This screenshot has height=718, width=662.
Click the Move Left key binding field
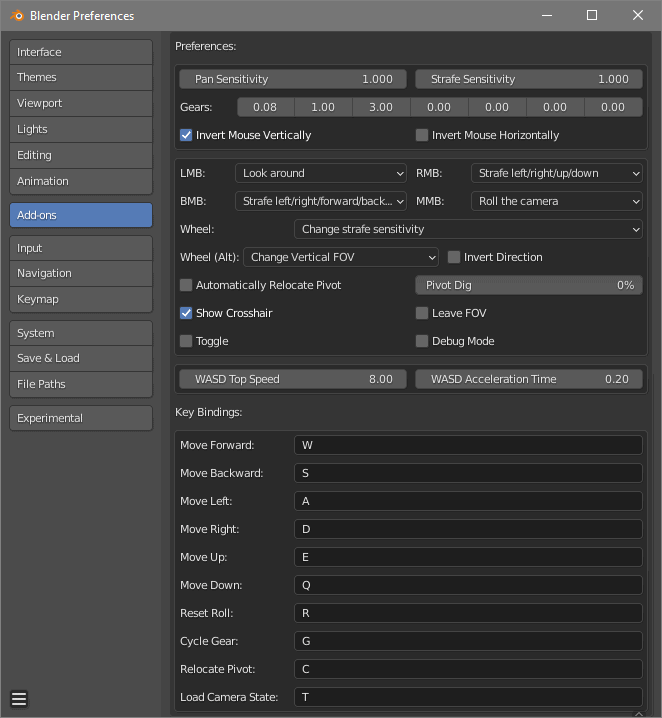click(468, 501)
